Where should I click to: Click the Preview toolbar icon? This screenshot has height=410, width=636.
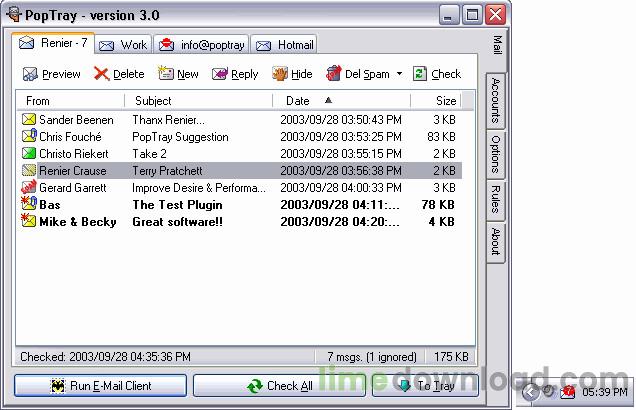30,74
